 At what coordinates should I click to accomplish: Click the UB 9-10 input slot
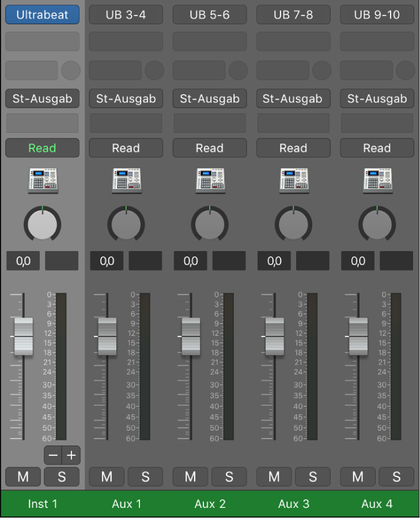(x=377, y=14)
